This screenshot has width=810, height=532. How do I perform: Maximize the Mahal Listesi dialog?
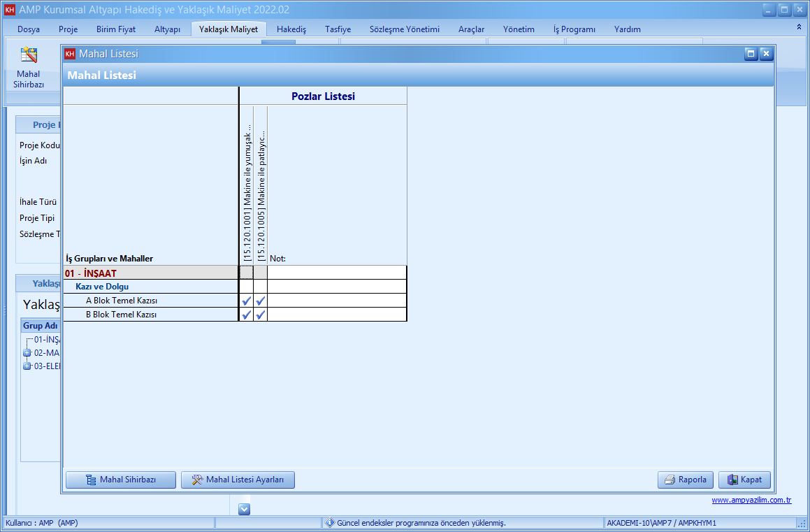751,54
